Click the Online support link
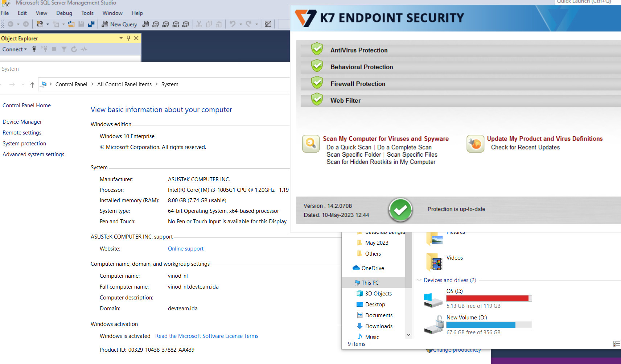Viewport: 621px width, 364px height. coord(185,249)
